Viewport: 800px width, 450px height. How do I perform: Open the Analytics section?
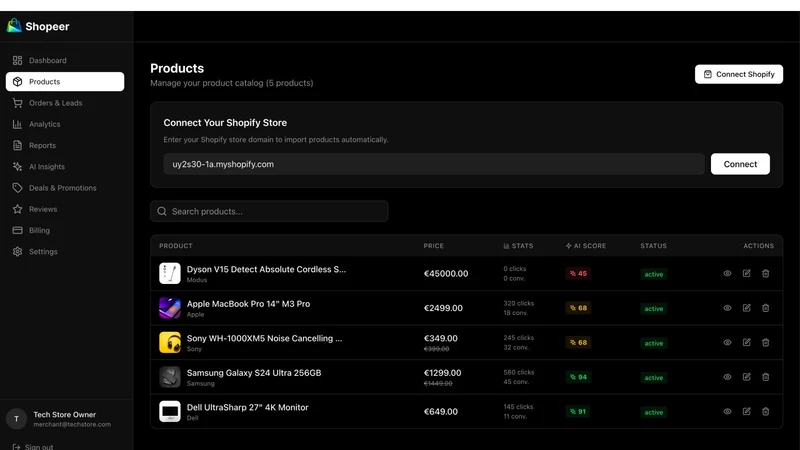65,124
